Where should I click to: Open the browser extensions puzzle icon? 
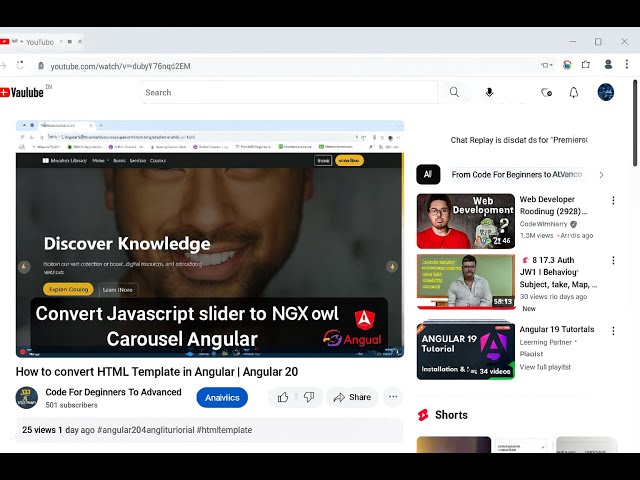coord(586,64)
